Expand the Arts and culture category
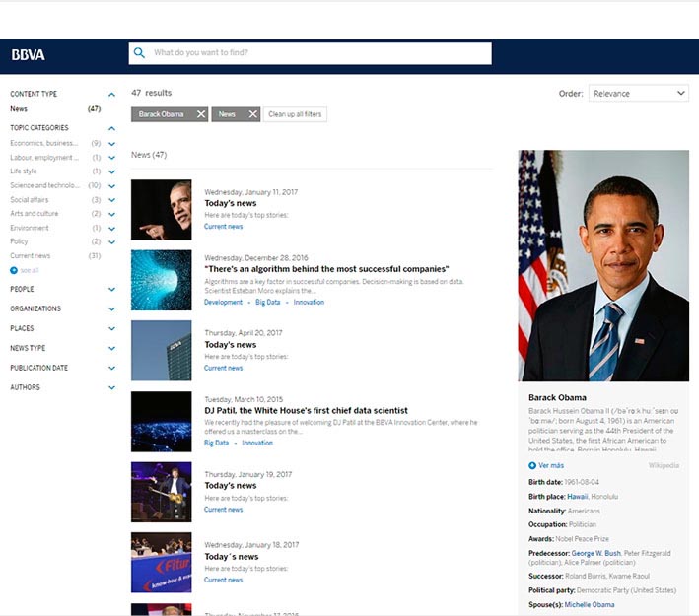 [x=111, y=214]
